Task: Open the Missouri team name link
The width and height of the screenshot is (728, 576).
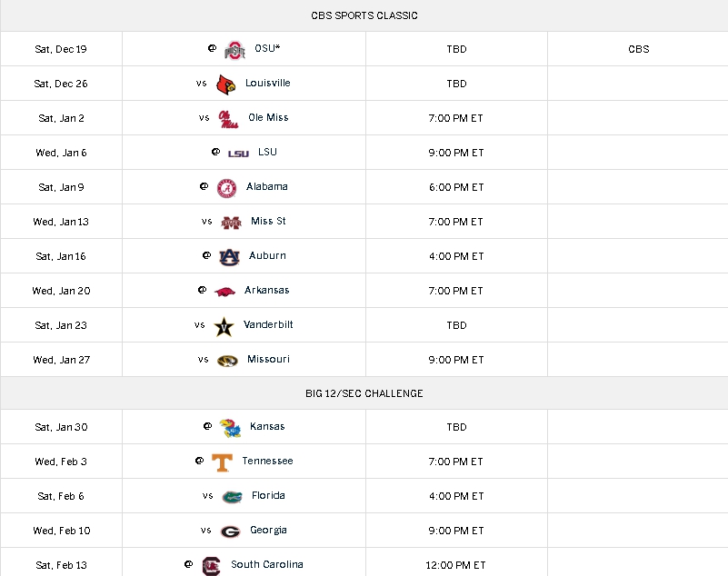Action: click(268, 359)
